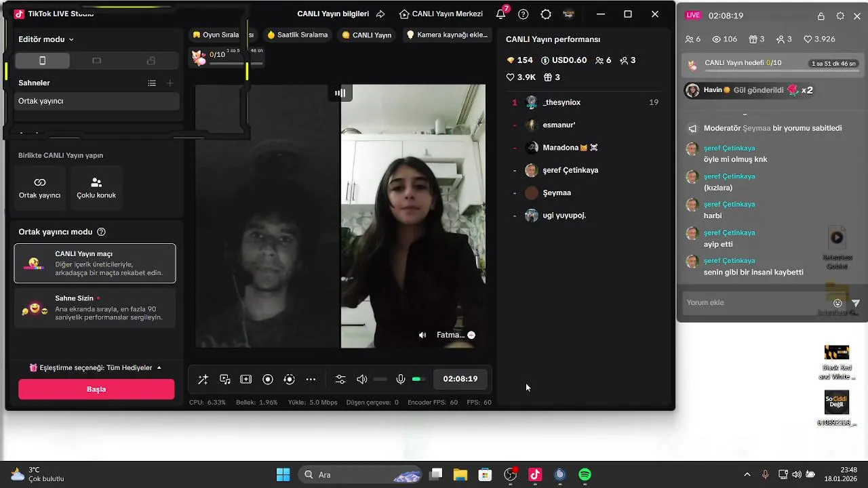Click the record circle icon
Screen dimensions: 868x488
tap(268, 380)
